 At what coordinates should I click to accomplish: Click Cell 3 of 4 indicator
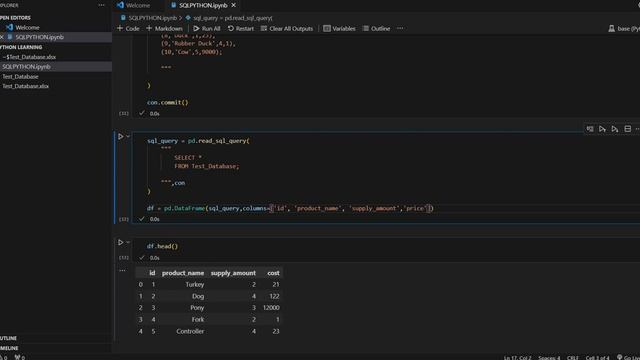(x=598, y=358)
